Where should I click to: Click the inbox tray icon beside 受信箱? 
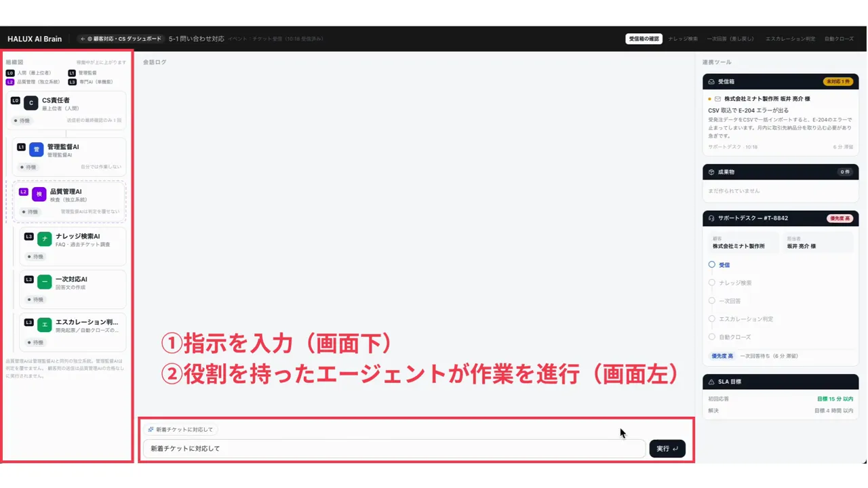pos(711,81)
